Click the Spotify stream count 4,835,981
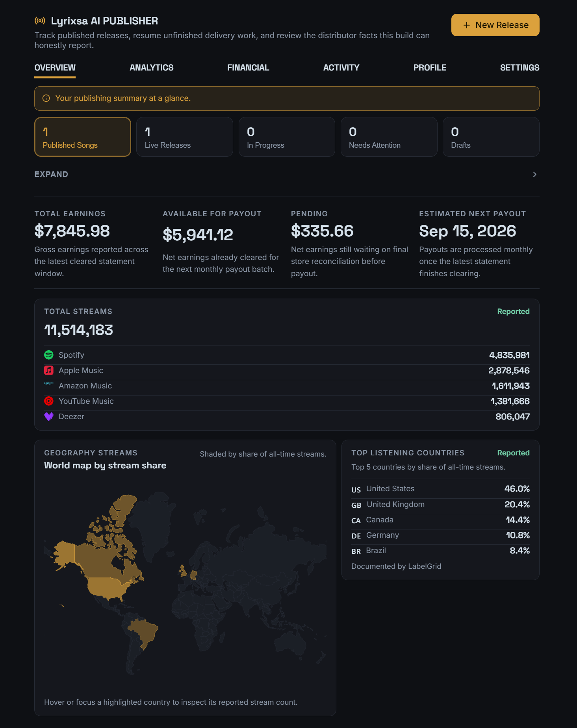577x728 pixels. pyautogui.click(x=509, y=355)
